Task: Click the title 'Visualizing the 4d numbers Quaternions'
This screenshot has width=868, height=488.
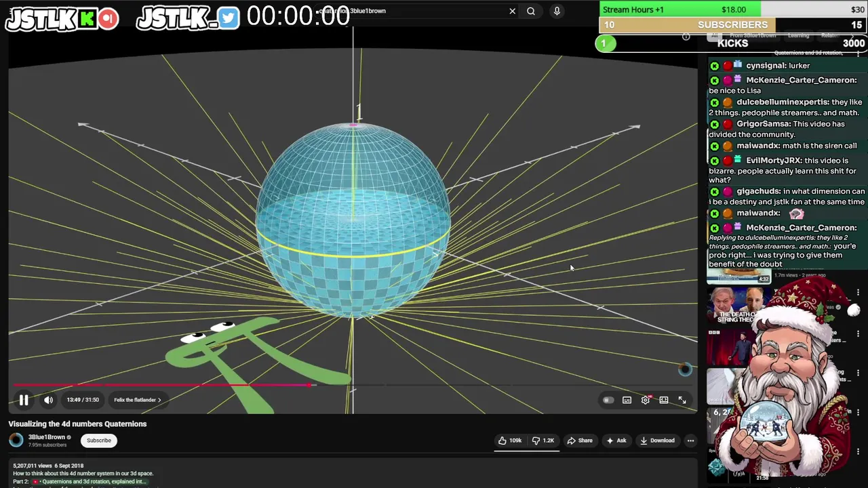Action: 77,424
